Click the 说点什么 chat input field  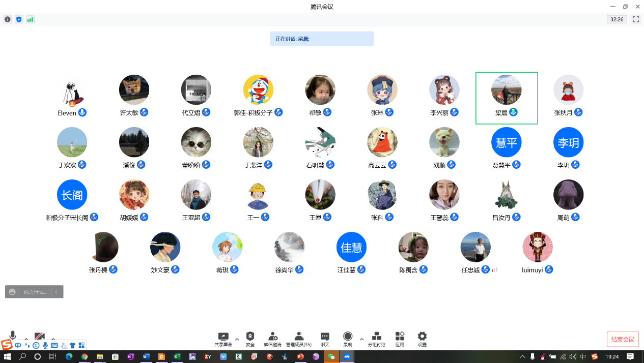coord(35,292)
